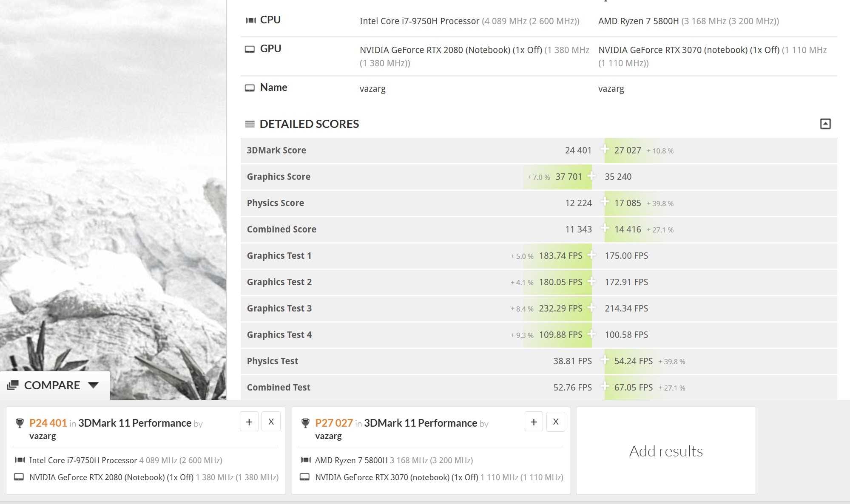Viewport: 850px width, 504px height.
Task: Click CPU icon beside AMD Ryzen 7 5800H card
Action: click(306, 460)
